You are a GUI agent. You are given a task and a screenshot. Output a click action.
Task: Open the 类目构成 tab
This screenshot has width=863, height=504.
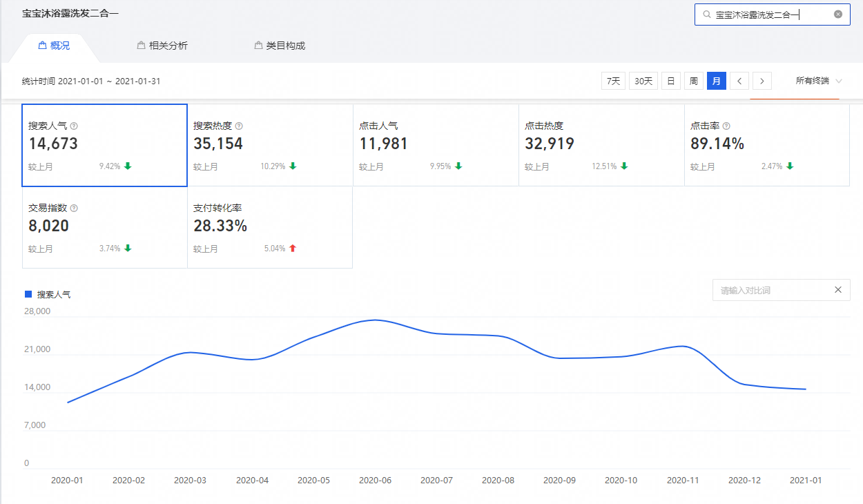[280, 46]
